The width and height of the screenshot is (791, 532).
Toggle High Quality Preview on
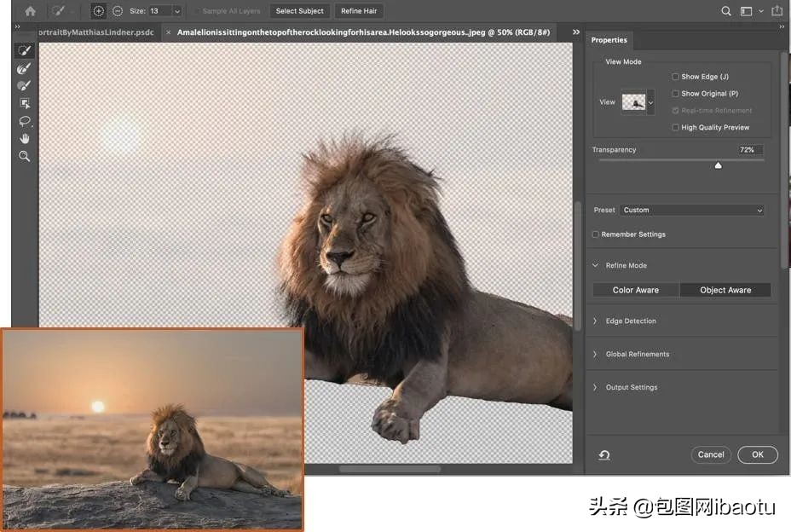tap(675, 127)
